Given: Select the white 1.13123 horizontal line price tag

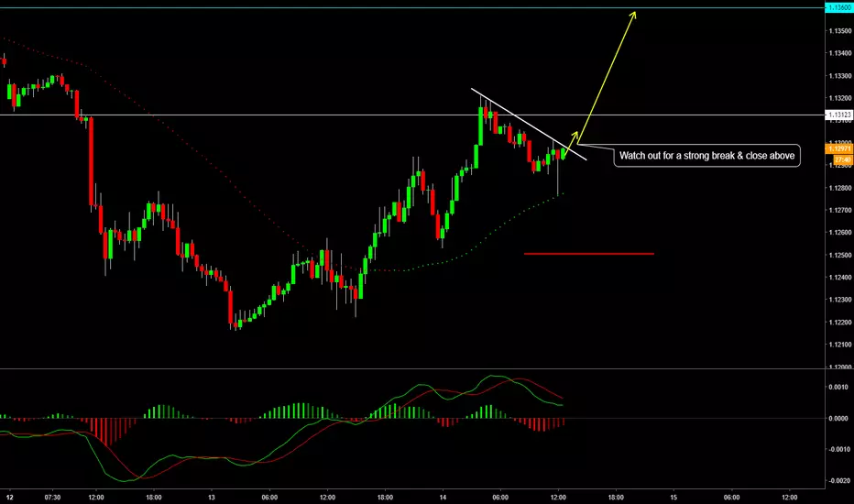Looking at the screenshot, I should (x=839, y=115).
